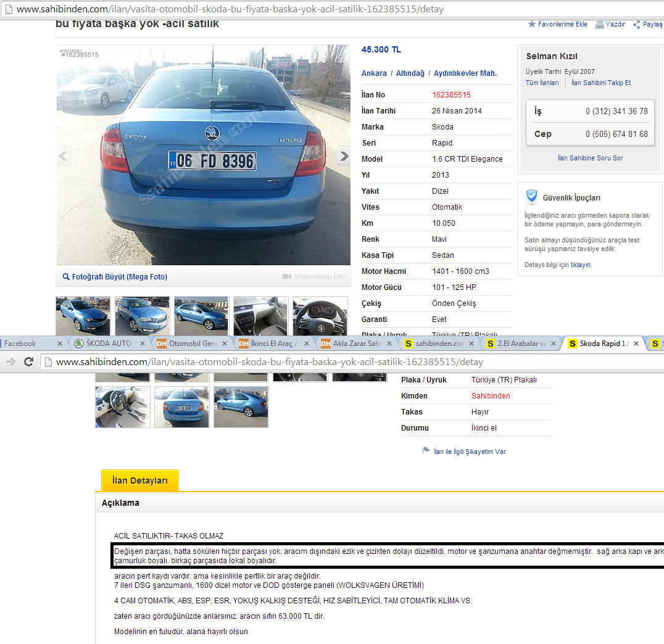Open the Aydınlıkevler Mah. link
The height and width of the screenshot is (644, 664).
point(465,73)
